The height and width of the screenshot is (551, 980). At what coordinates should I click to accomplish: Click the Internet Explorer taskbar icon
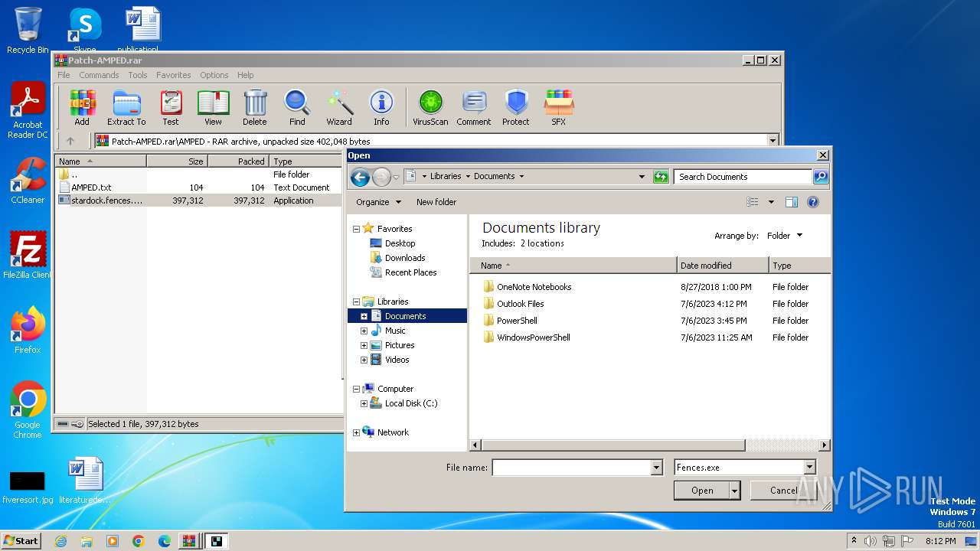coord(60,541)
